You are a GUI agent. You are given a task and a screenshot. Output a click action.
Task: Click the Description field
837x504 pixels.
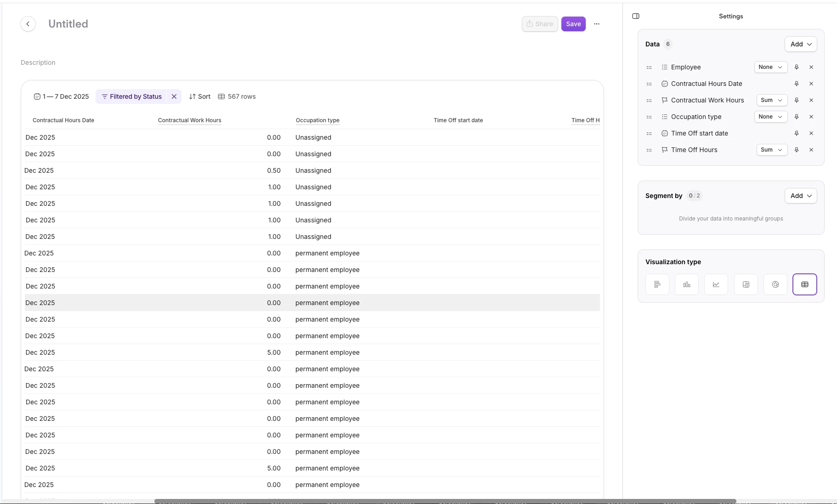[38, 62]
